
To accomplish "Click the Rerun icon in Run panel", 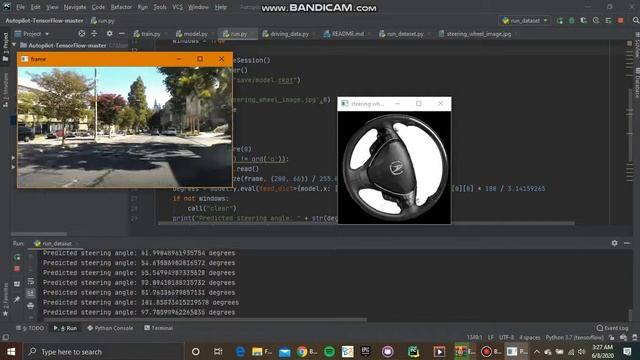I will 17,258.
